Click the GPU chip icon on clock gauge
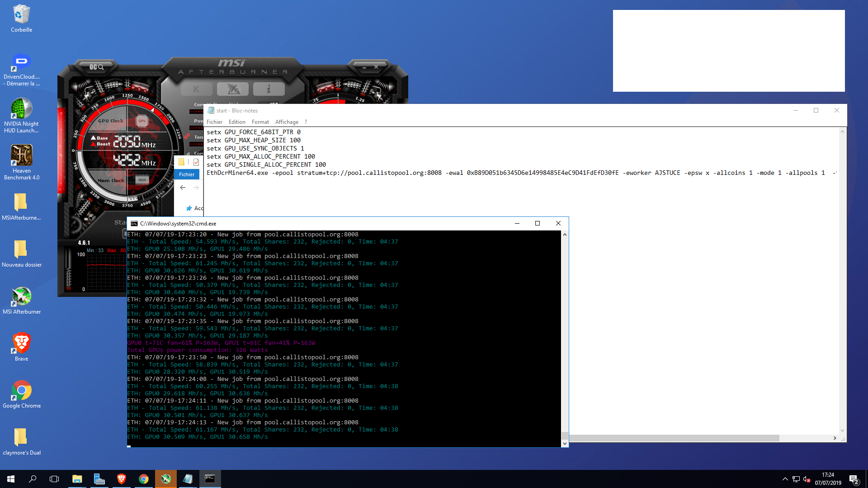Image resolution: width=868 pixels, height=488 pixels. point(142,121)
